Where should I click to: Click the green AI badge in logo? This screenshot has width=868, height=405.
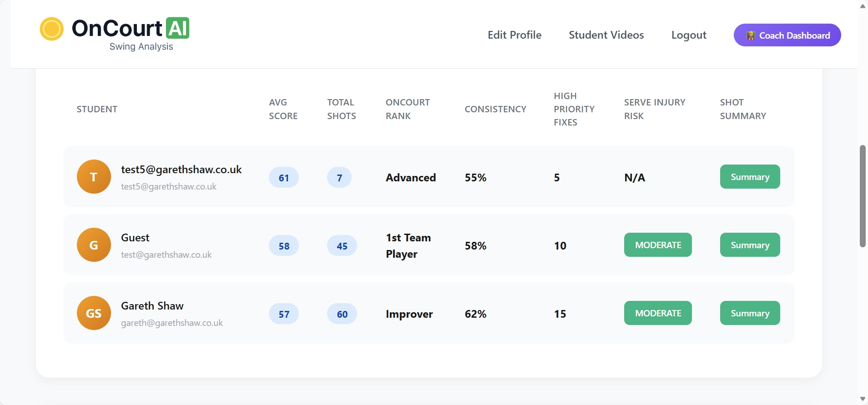coord(177,28)
